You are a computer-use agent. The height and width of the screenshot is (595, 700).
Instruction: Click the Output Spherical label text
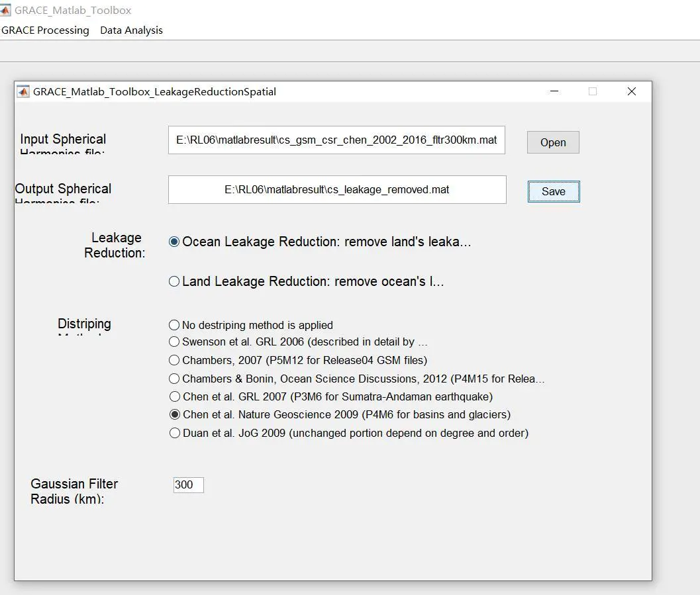coord(63,189)
